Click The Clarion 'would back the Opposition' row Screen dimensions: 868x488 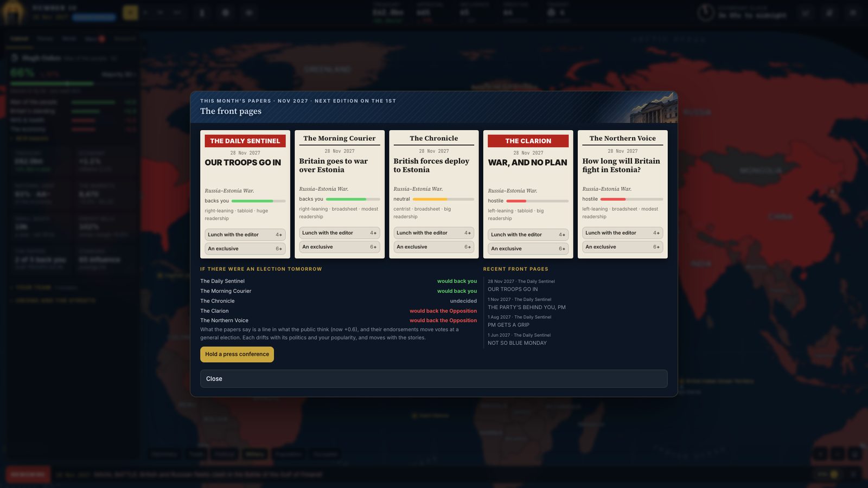339,311
